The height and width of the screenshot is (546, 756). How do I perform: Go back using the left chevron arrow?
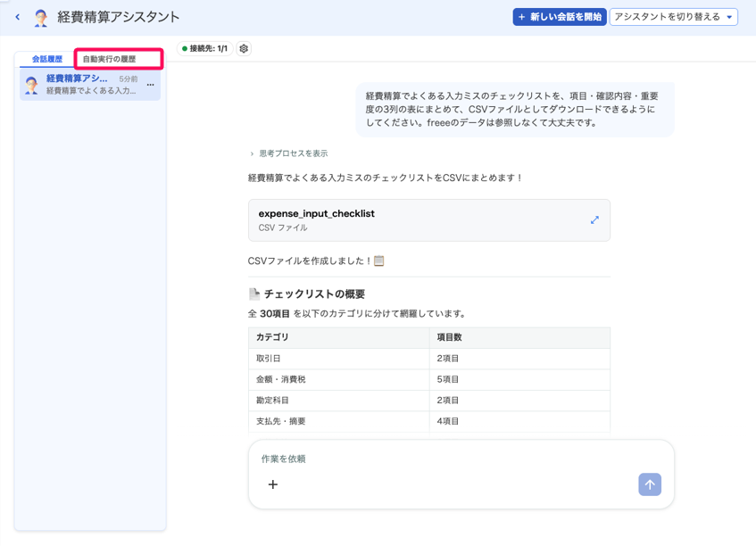[x=18, y=17]
